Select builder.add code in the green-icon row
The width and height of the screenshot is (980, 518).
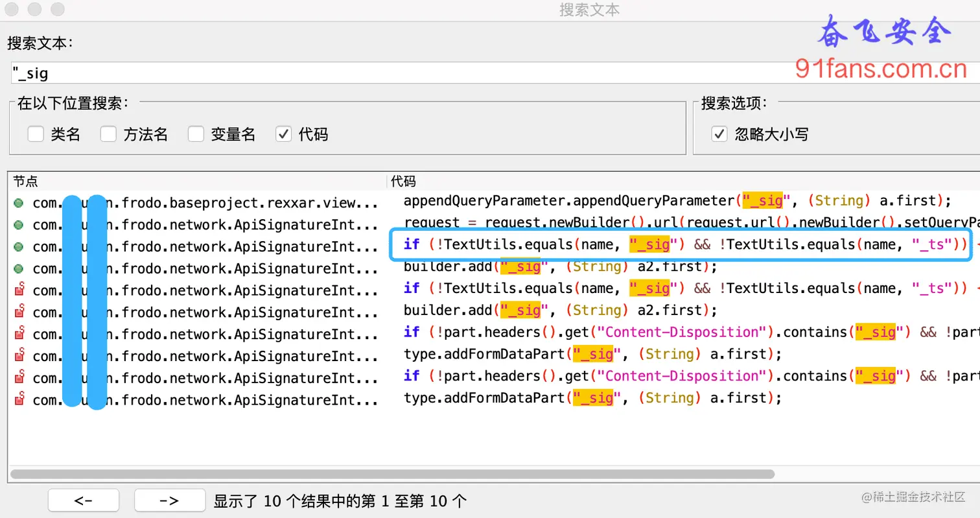click(x=561, y=266)
